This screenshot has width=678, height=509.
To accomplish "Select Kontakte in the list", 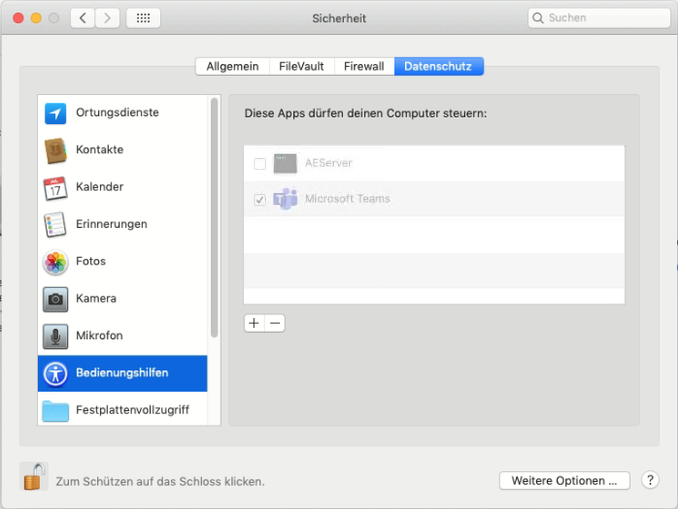I will 123,150.
